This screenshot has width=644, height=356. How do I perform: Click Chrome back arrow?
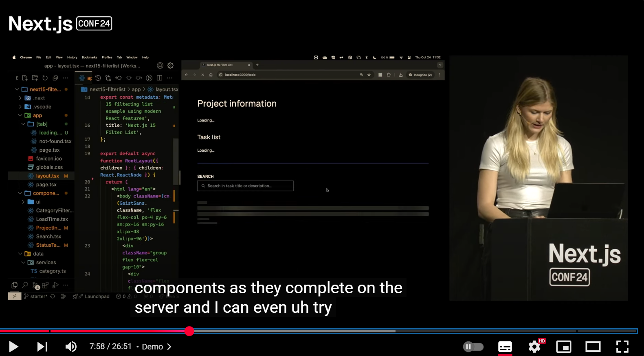(187, 75)
